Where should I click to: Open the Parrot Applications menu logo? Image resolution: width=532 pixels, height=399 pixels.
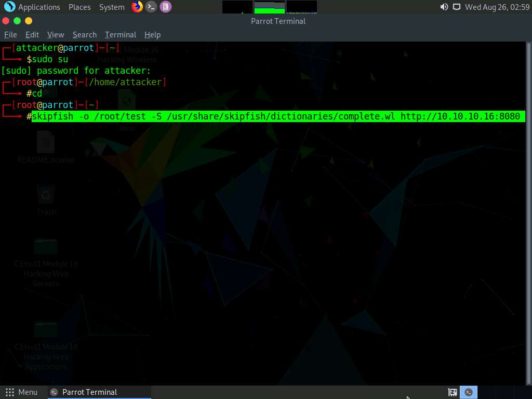pyautogui.click(x=9, y=7)
